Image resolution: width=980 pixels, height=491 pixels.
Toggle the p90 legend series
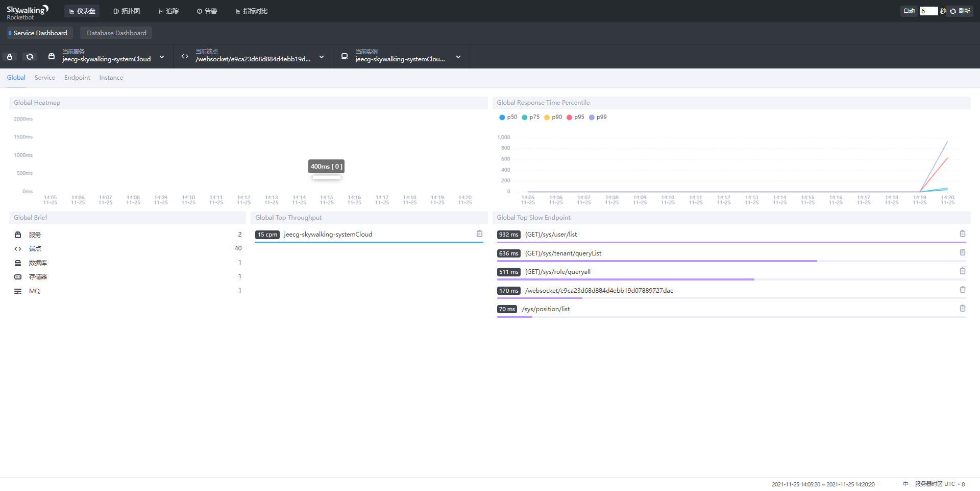coord(553,117)
